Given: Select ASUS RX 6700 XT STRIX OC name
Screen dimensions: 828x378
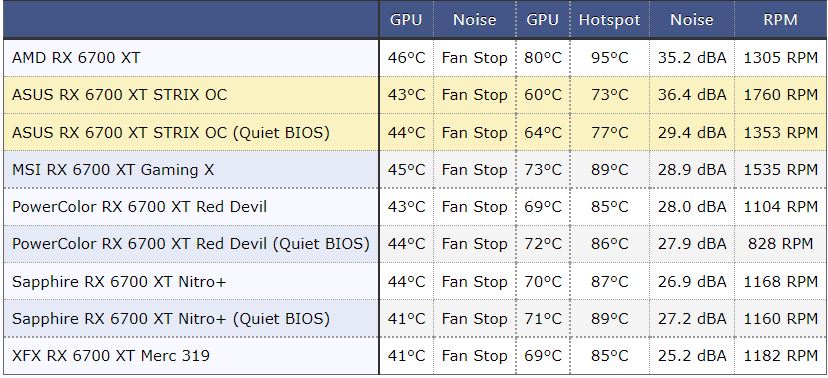Looking at the screenshot, I should (x=119, y=95).
